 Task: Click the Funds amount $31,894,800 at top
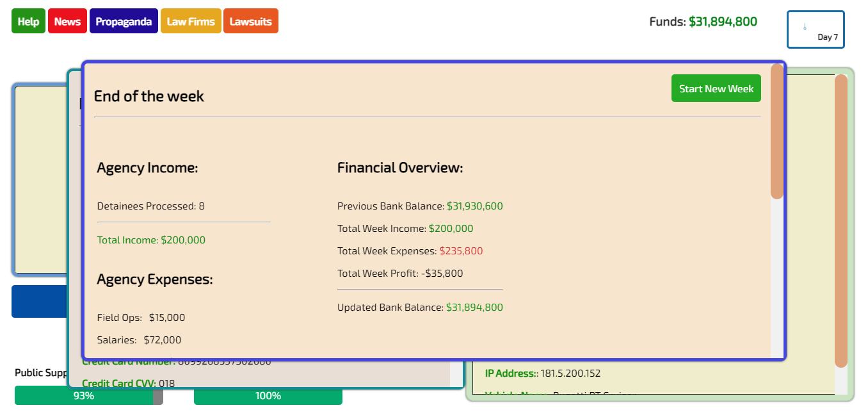point(723,22)
